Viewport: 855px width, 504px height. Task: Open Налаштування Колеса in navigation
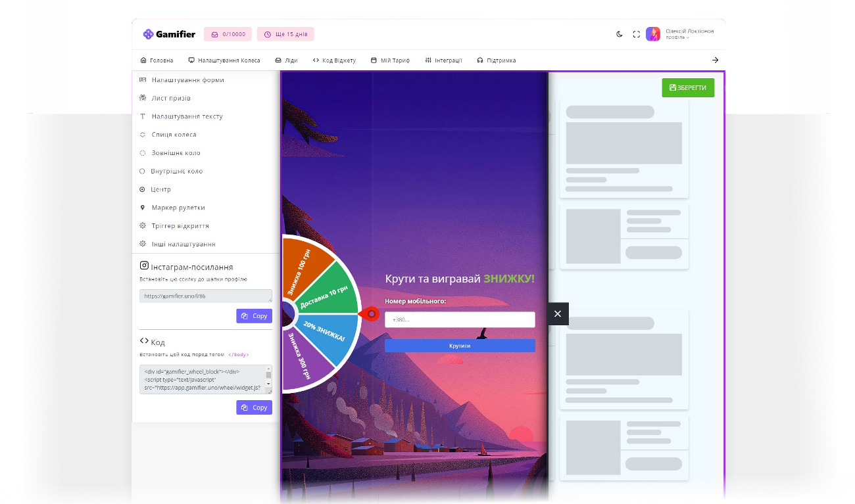[x=224, y=60]
